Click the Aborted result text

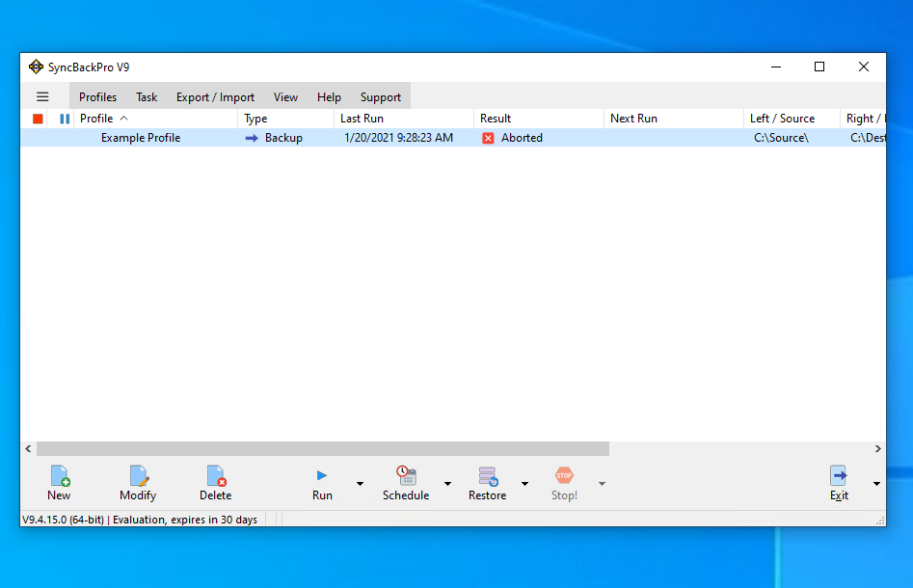522,138
